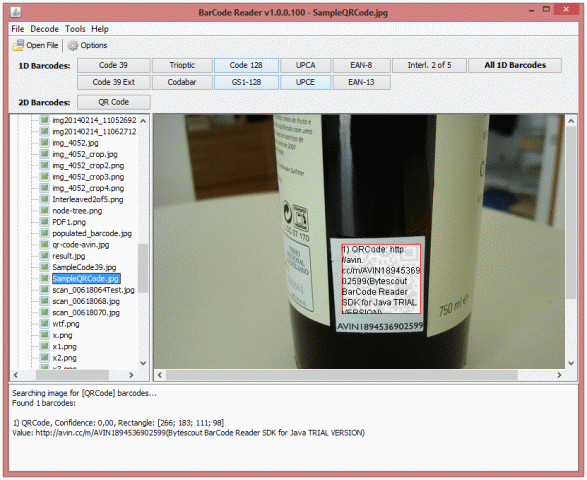The height and width of the screenshot is (480, 587).
Task: Click the Java app icon in title bar
Action: pos(16,12)
